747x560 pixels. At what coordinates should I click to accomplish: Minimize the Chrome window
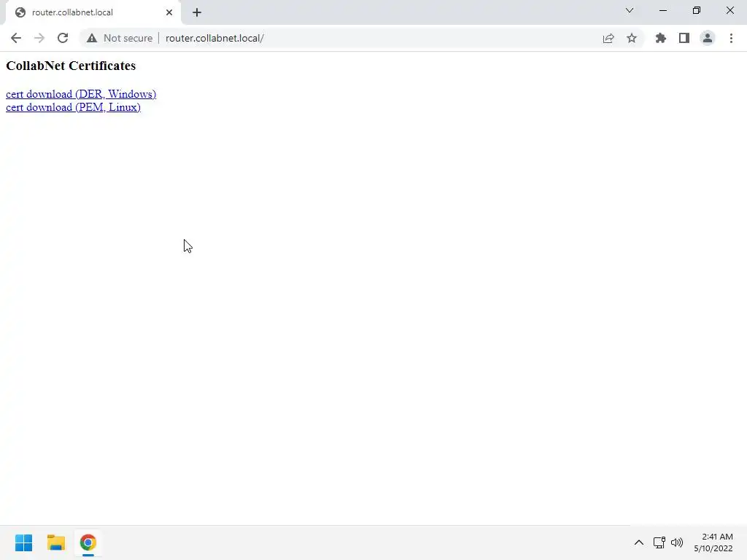click(x=662, y=10)
